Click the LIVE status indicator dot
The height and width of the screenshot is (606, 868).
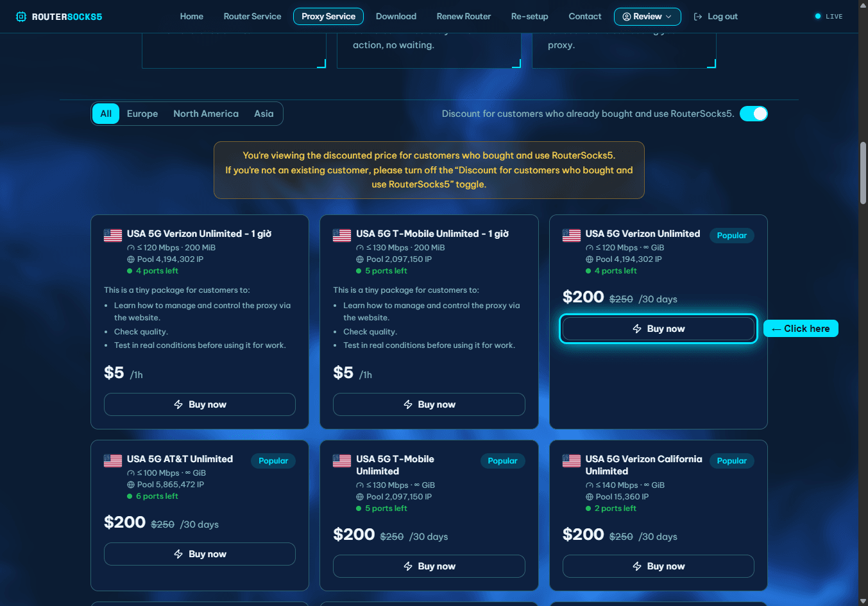coord(818,16)
